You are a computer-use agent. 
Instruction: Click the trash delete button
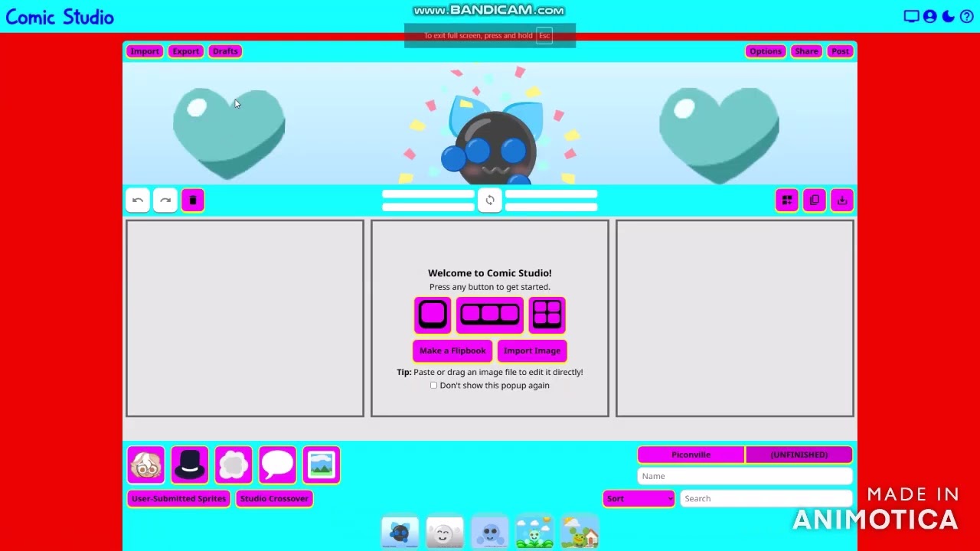[x=193, y=201]
